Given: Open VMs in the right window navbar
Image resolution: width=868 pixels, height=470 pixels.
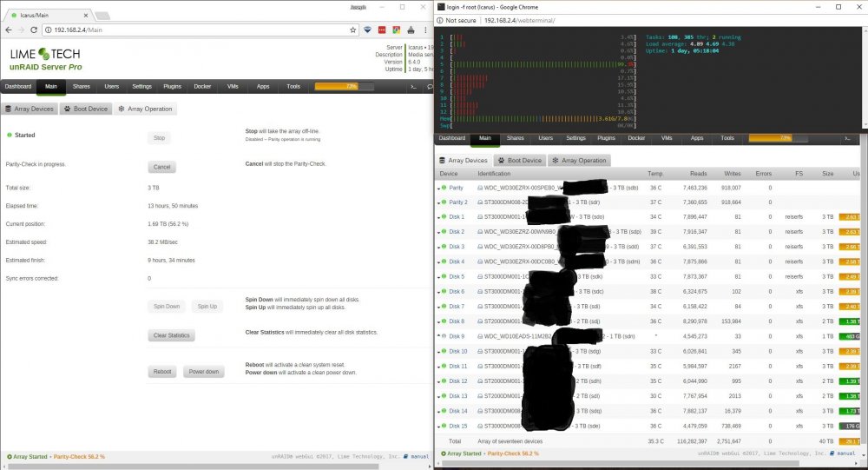Looking at the screenshot, I should [667, 138].
